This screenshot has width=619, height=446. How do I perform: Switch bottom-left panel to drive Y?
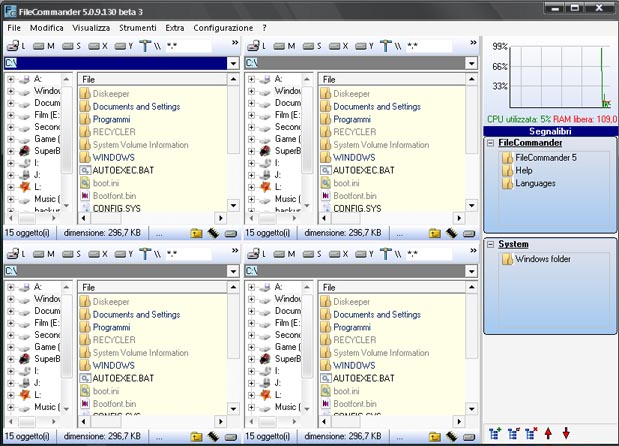[124, 254]
